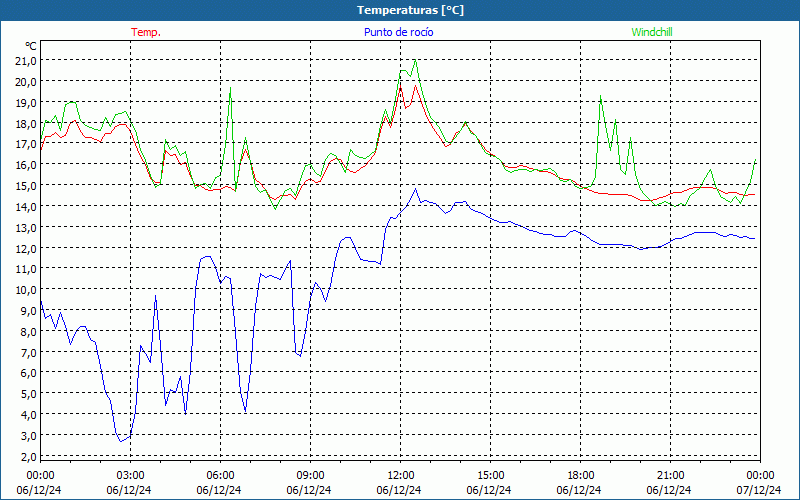Select the green 'Windchill' legend label

(652, 32)
